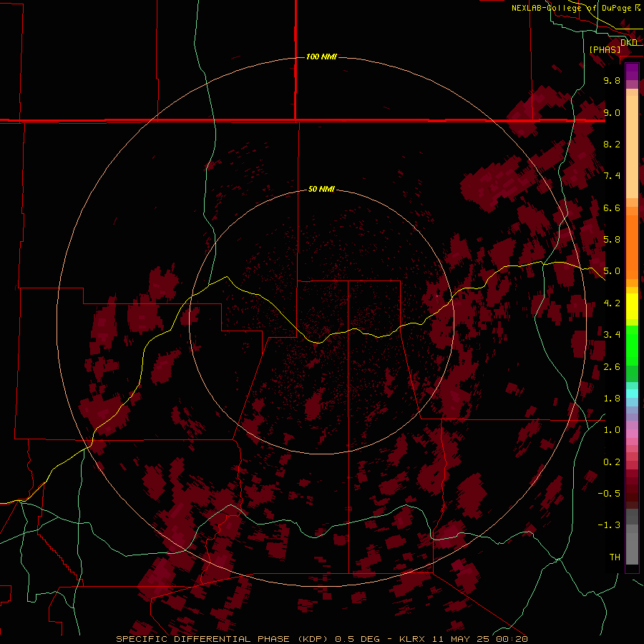Image resolution: width=644 pixels, height=644 pixels.
Task: Click the 0.2 value on the color scale
Action: click(612, 462)
